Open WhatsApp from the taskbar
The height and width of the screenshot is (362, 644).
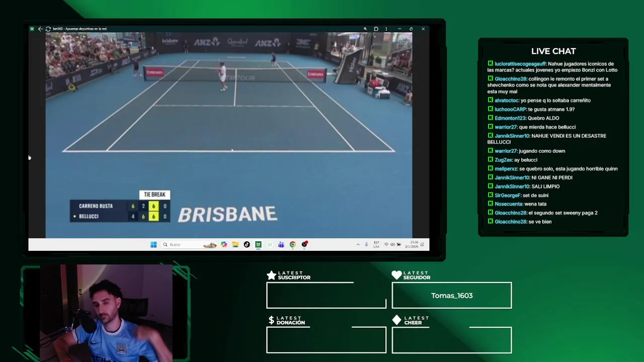coord(270,244)
